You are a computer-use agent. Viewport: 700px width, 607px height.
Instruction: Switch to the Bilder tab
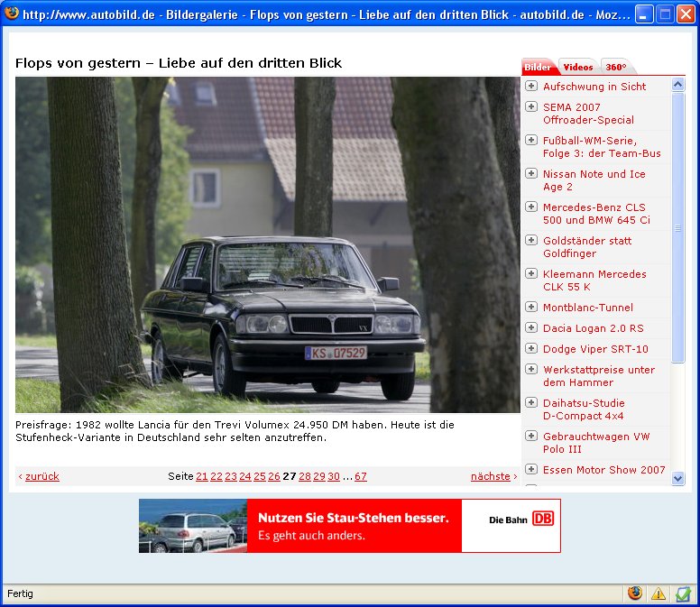pos(538,67)
